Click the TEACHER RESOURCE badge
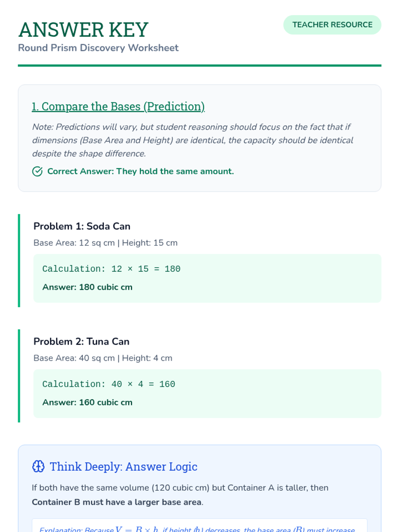399x532 pixels. click(x=332, y=25)
